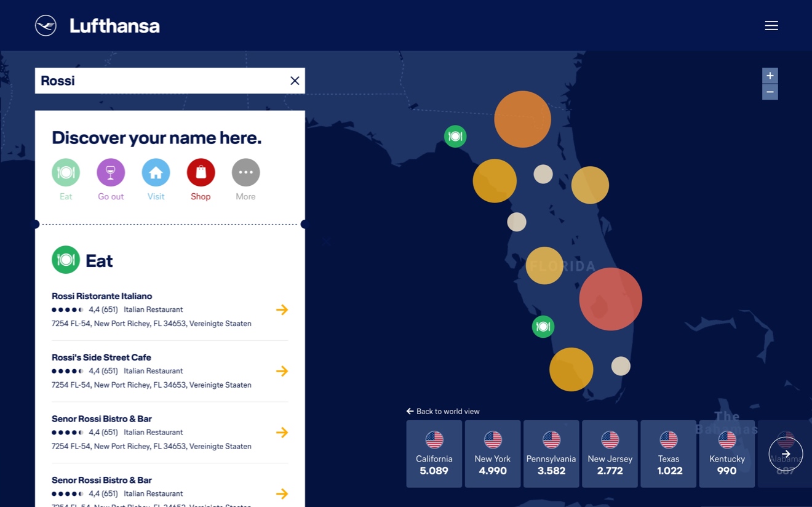The height and width of the screenshot is (507, 812).
Task: Select the Kentucky state card
Action: pyautogui.click(x=726, y=454)
